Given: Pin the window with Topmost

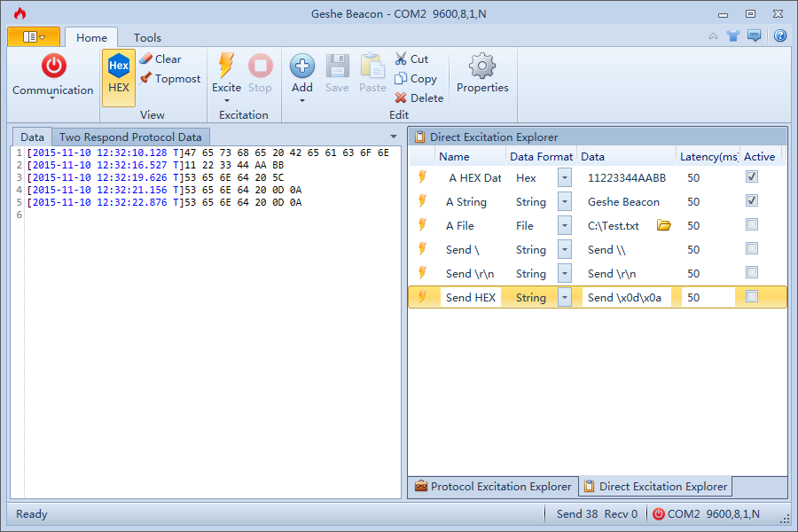Looking at the screenshot, I should (x=170, y=78).
